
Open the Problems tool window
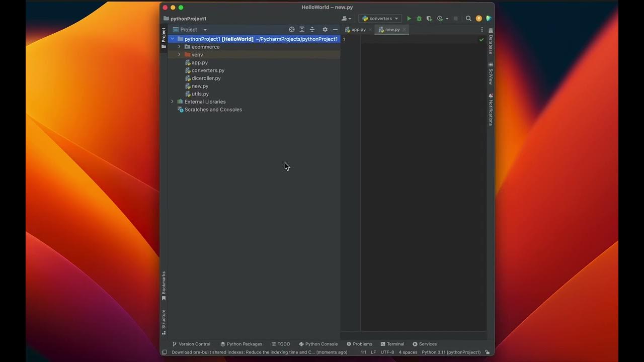(x=359, y=344)
